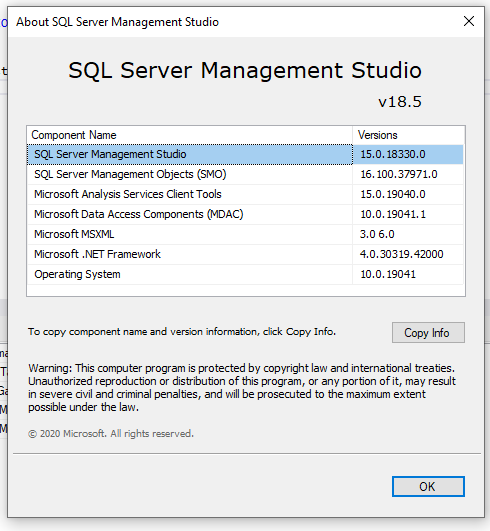Click version value 3.0 6.0
This screenshot has height=531, width=490.
(x=377, y=234)
